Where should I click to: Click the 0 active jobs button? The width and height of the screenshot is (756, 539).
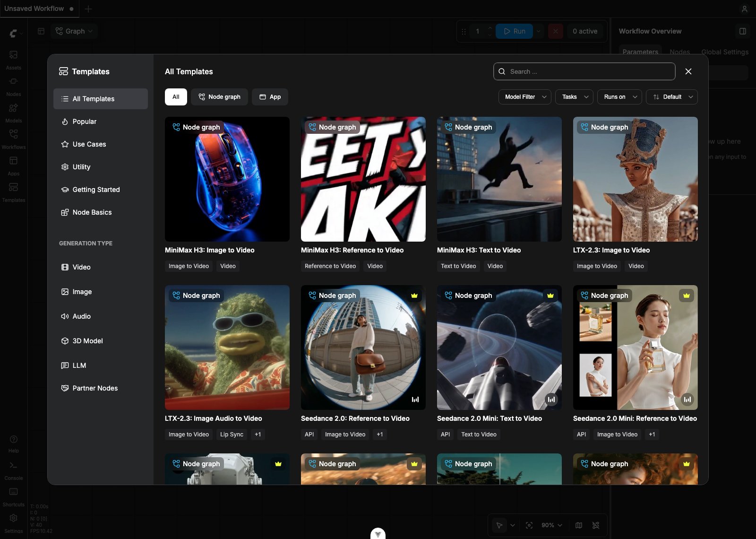pyautogui.click(x=585, y=31)
